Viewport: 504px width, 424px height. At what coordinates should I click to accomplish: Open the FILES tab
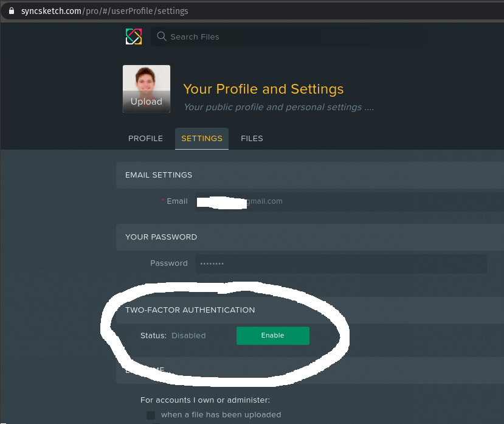[252, 138]
